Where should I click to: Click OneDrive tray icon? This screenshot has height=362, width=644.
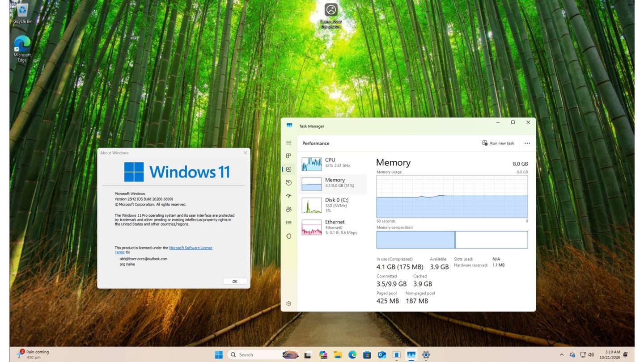click(572, 355)
